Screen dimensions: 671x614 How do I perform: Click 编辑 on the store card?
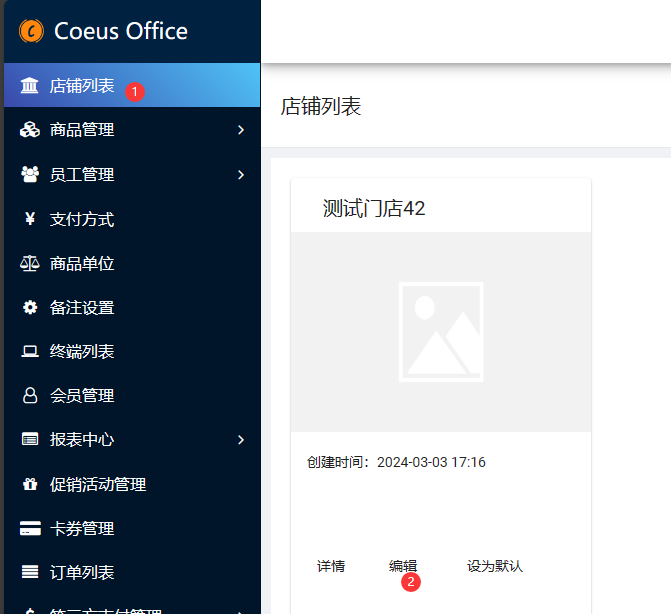403,566
